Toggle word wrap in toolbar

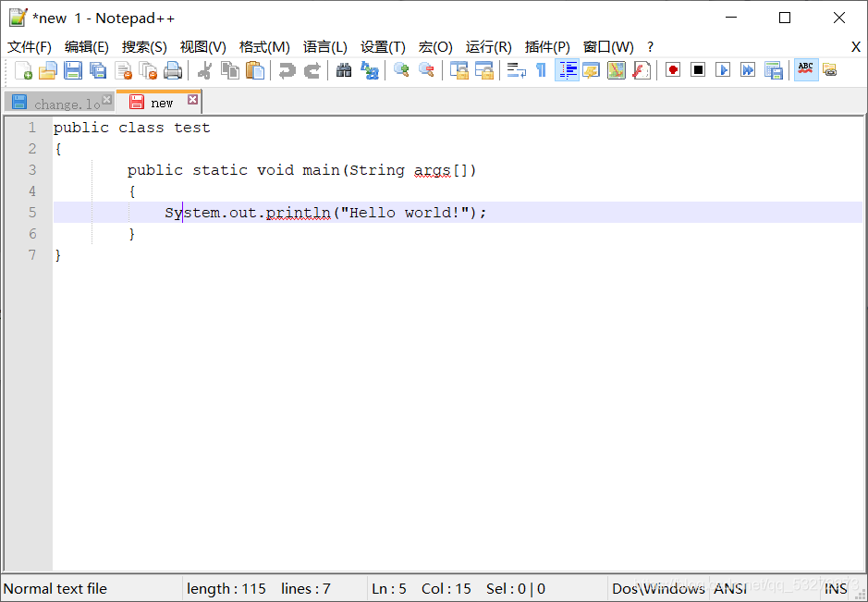pyautogui.click(x=517, y=70)
